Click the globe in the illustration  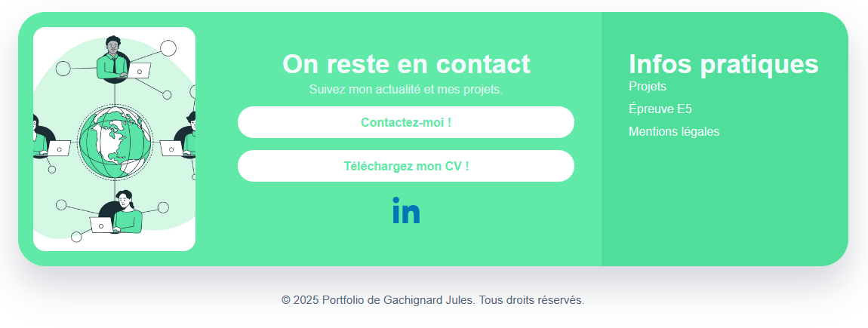(115, 141)
